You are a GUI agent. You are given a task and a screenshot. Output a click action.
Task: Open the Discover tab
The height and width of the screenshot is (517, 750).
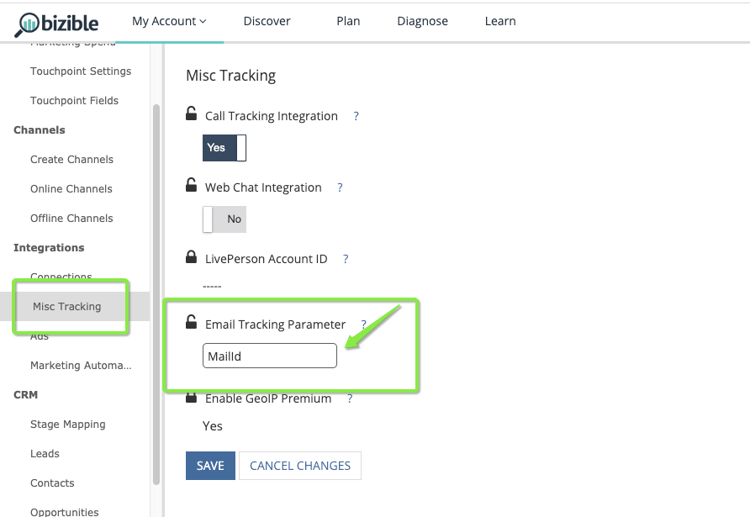click(x=267, y=21)
